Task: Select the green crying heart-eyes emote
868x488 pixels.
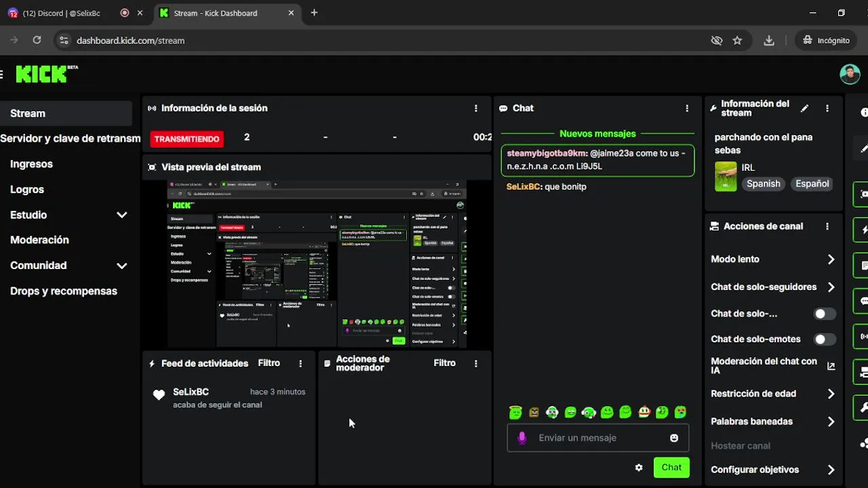Action: (x=680, y=412)
